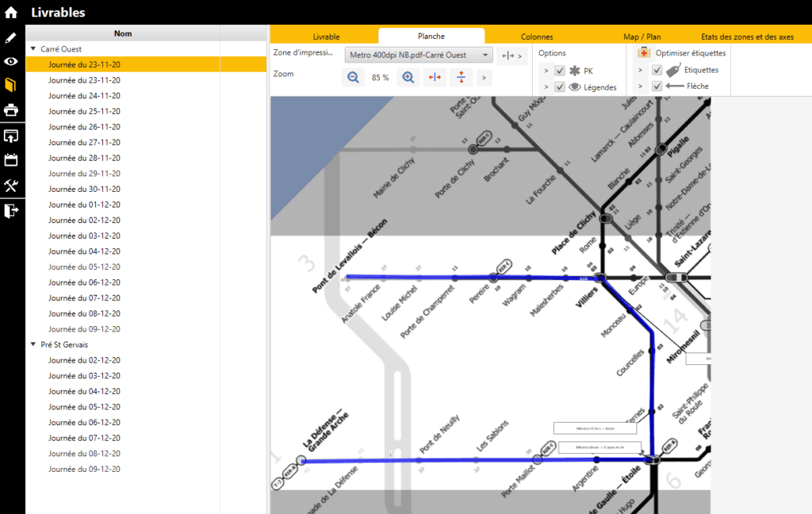Open the Zone d'impression dropdown
812x514 pixels.
419,55
